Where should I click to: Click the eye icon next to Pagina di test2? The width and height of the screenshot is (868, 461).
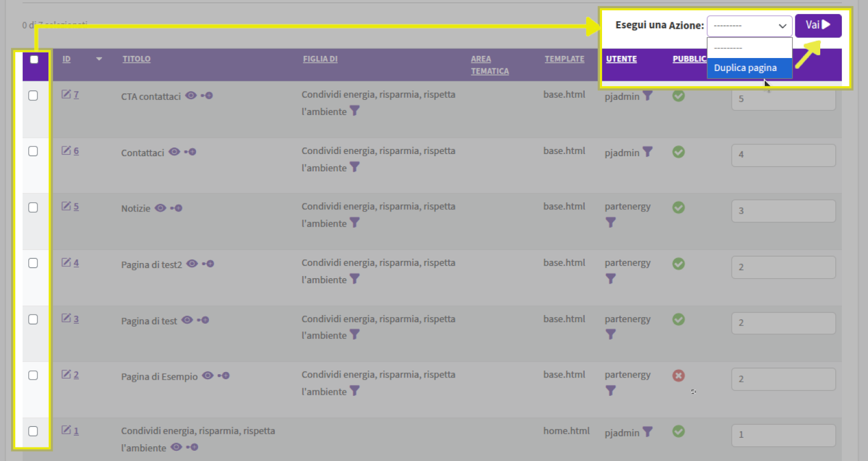point(192,264)
